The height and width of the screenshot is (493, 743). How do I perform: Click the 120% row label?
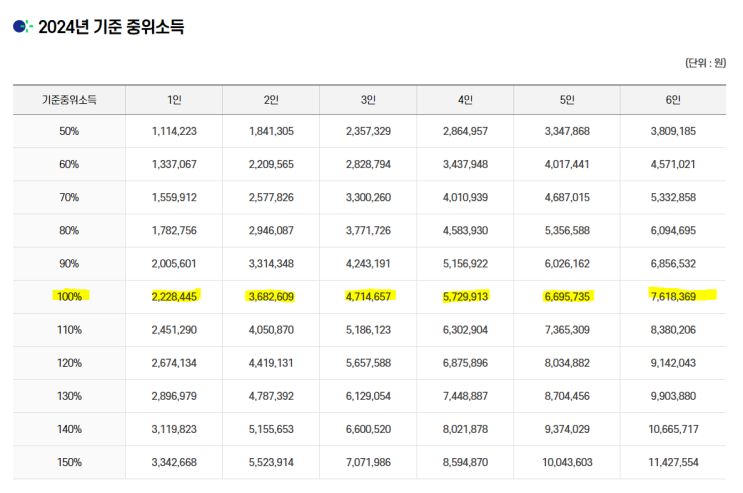tap(69, 363)
